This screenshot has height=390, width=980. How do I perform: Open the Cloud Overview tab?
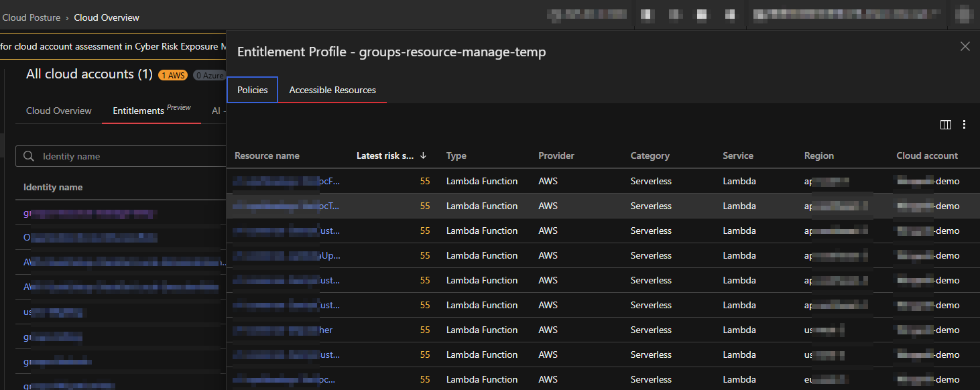pyautogui.click(x=58, y=111)
